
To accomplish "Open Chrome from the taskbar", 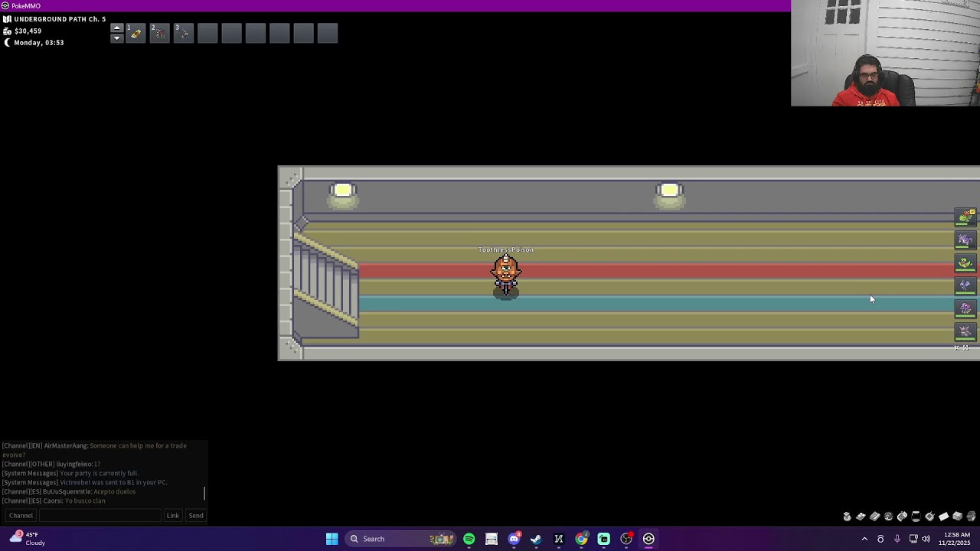I will point(581,539).
